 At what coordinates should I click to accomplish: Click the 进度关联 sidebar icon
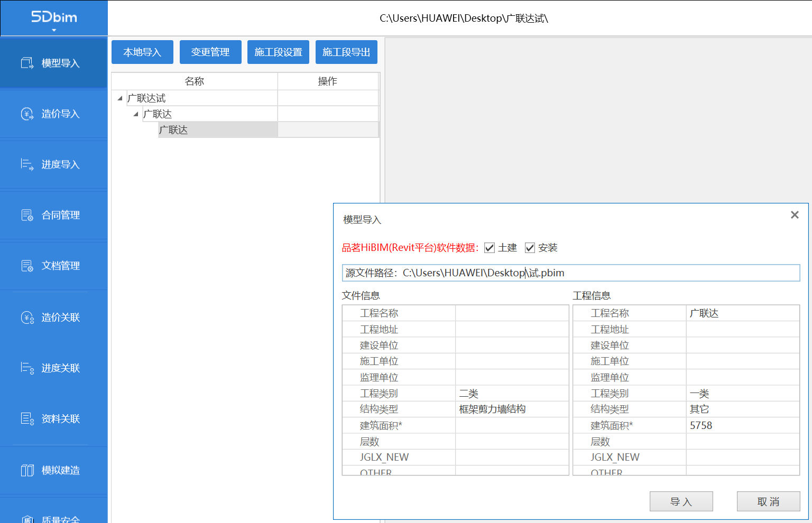27,368
